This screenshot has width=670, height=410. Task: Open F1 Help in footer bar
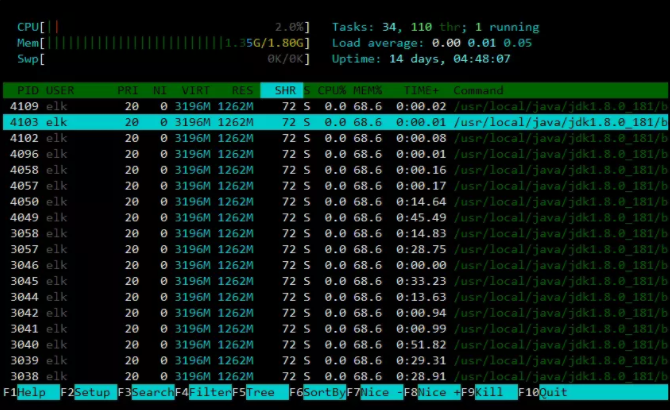click(31, 392)
